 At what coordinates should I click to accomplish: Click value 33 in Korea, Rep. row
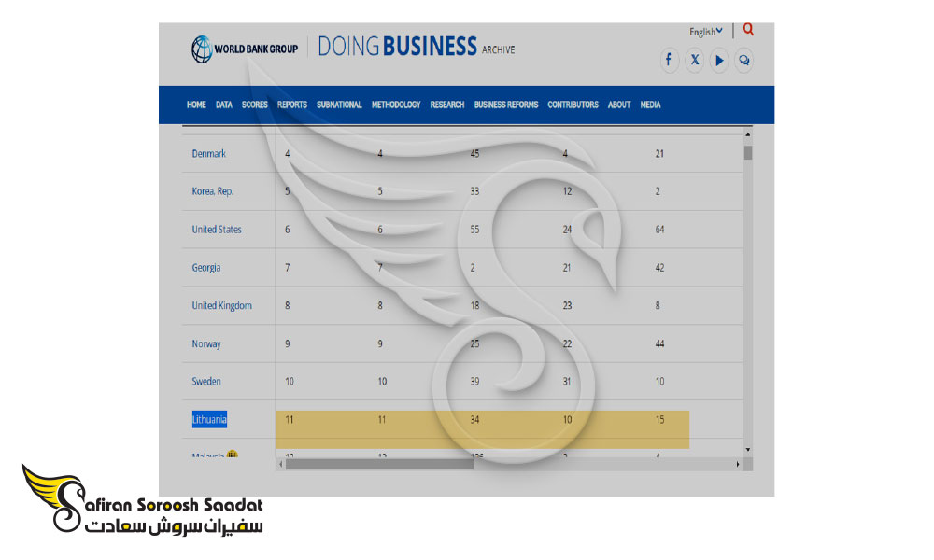point(474,191)
